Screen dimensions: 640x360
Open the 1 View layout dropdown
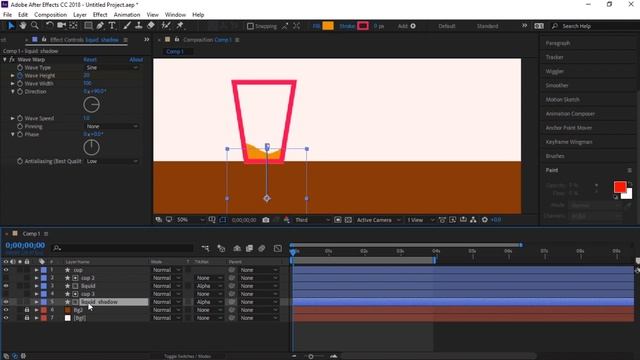tap(420, 220)
